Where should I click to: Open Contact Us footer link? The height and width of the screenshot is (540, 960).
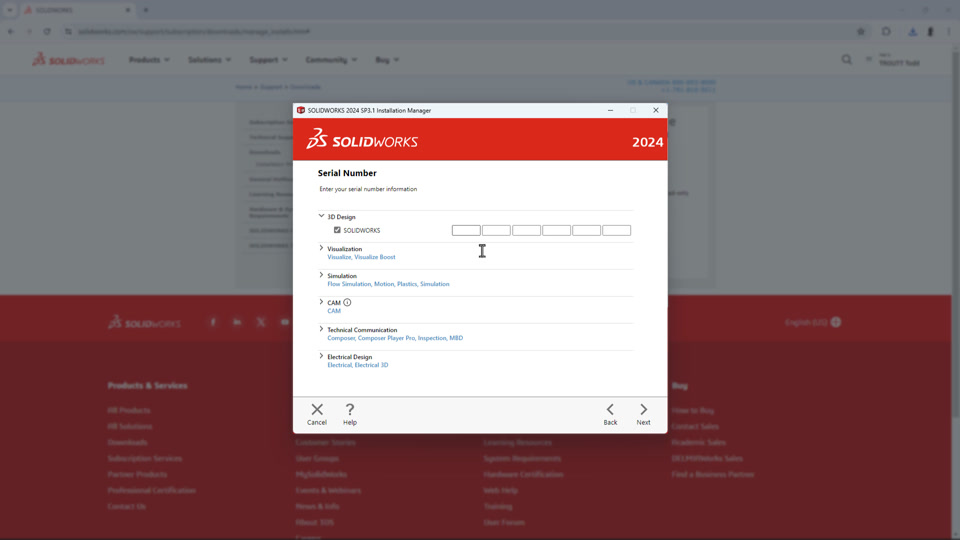[x=127, y=506]
